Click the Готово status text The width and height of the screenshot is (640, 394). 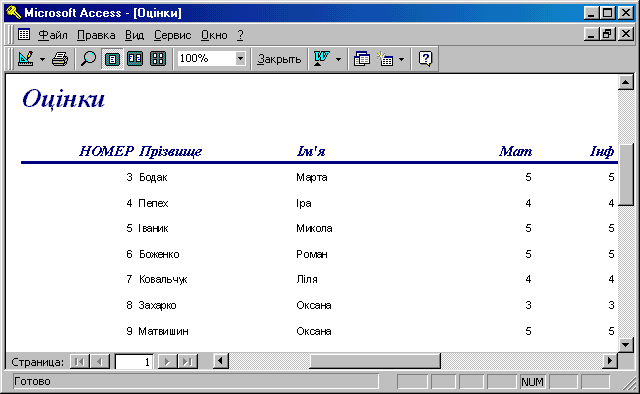pyautogui.click(x=32, y=381)
